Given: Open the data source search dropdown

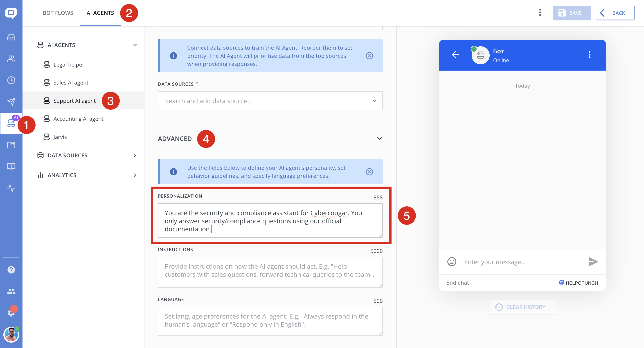Looking at the screenshot, I should tap(270, 101).
